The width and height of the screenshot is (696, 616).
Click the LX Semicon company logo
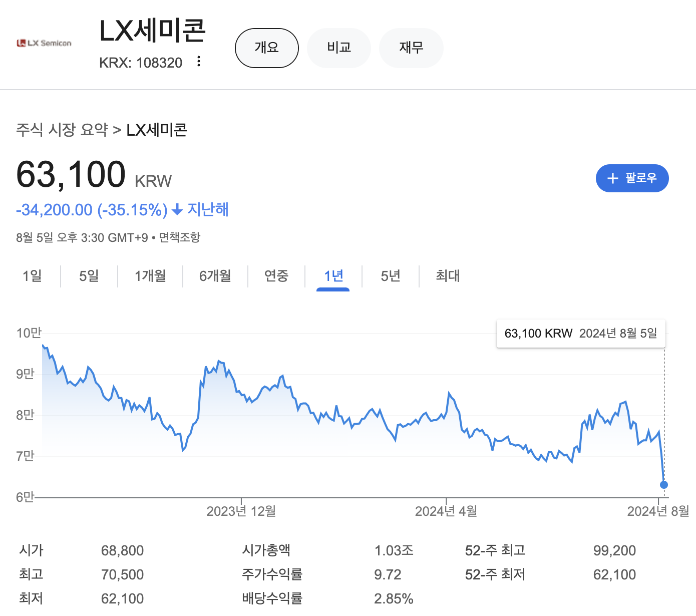pos(44,43)
